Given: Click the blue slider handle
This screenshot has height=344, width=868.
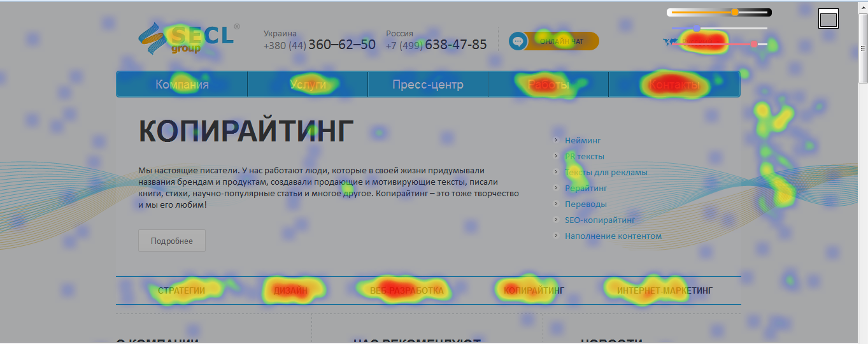Looking at the screenshot, I should [697, 28].
